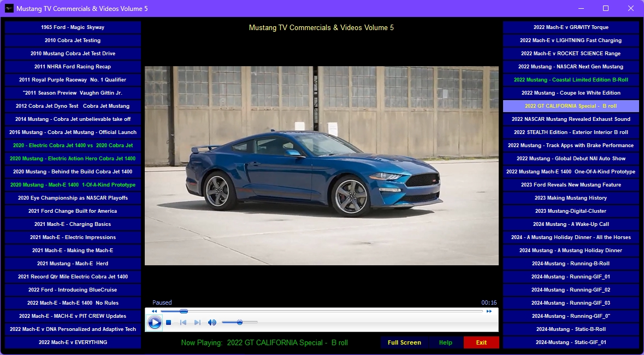Click the app icon in title bar
The height and width of the screenshot is (355, 644).
pos(9,8)
